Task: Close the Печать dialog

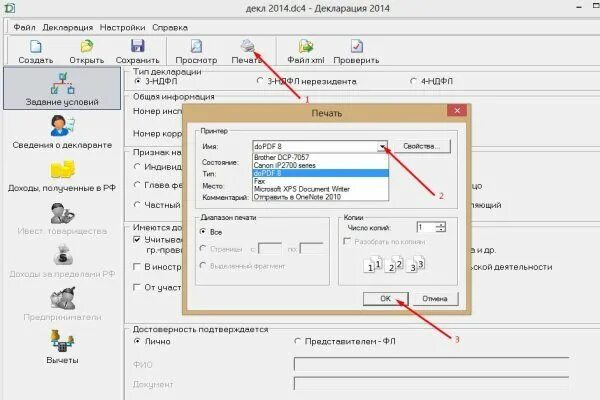Action: click(457, 111)
